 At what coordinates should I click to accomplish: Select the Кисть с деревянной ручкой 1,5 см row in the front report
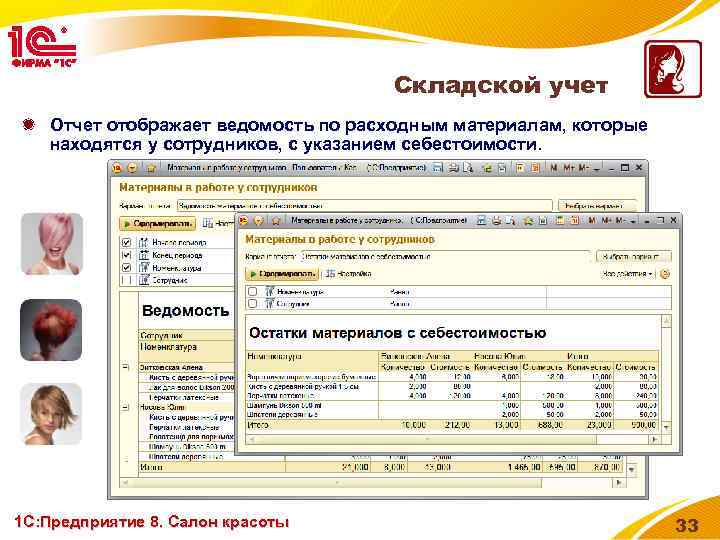[452, 387]
